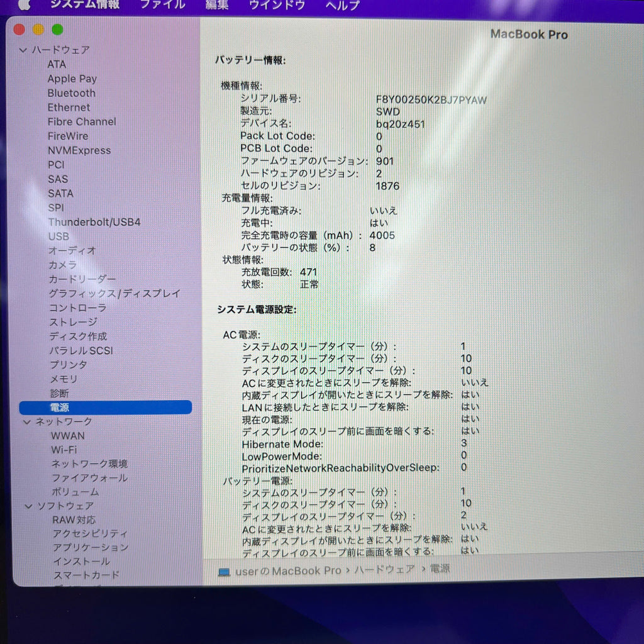The width and height of the screenshot is (644, 644).
Task: Select Fibre Channel in the sidebar
Action: coord(82,122)
